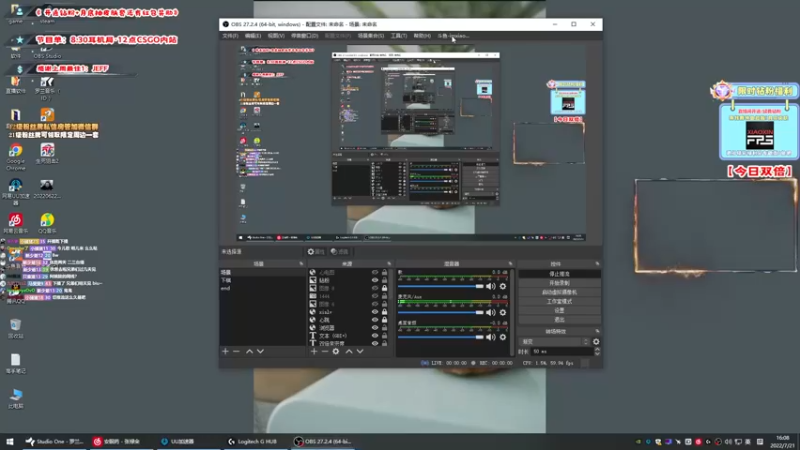The height and width of the screenshot is (450, 800).
Task: Pop out the 混音器 dock panel
Action: pos(510,264)
